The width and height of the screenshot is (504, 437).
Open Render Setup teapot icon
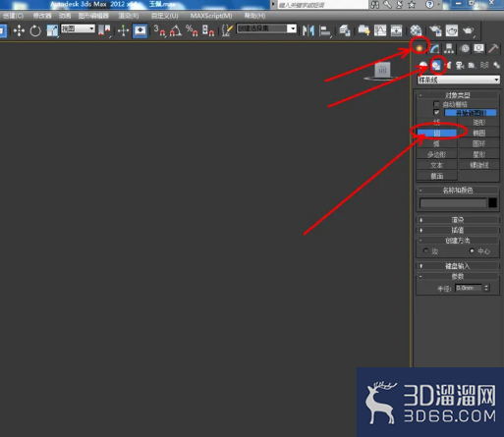pos(435,31)
